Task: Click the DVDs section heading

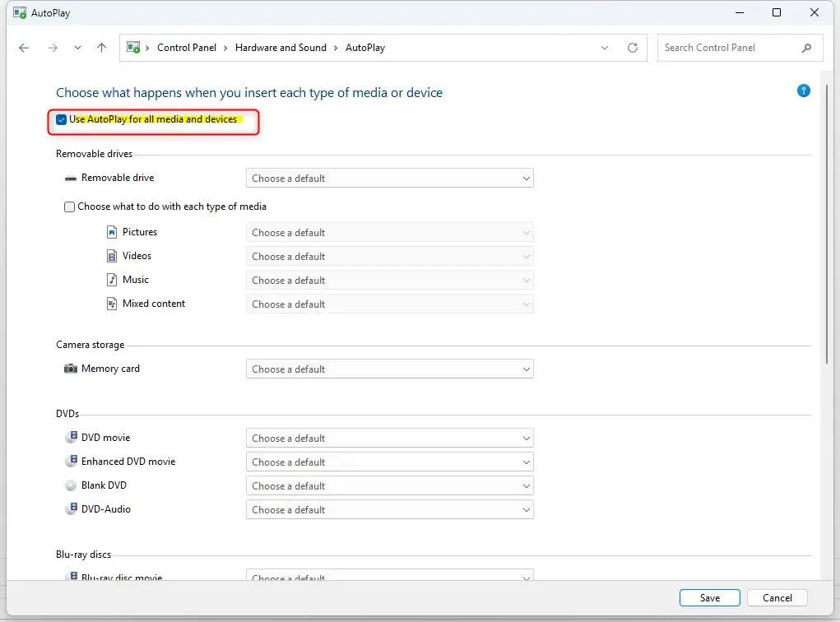Action: pyautogui.click(x=67, y=414)
